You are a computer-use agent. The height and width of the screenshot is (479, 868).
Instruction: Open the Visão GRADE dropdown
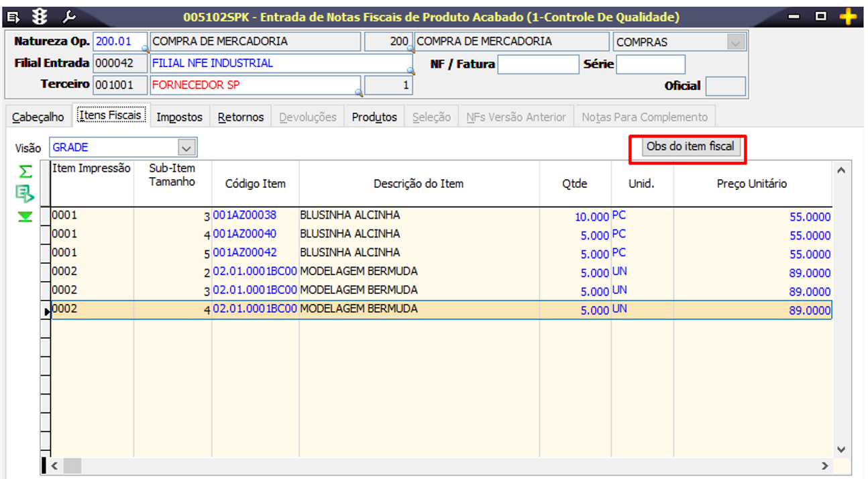pyautogui.click(x=186, y=148)
